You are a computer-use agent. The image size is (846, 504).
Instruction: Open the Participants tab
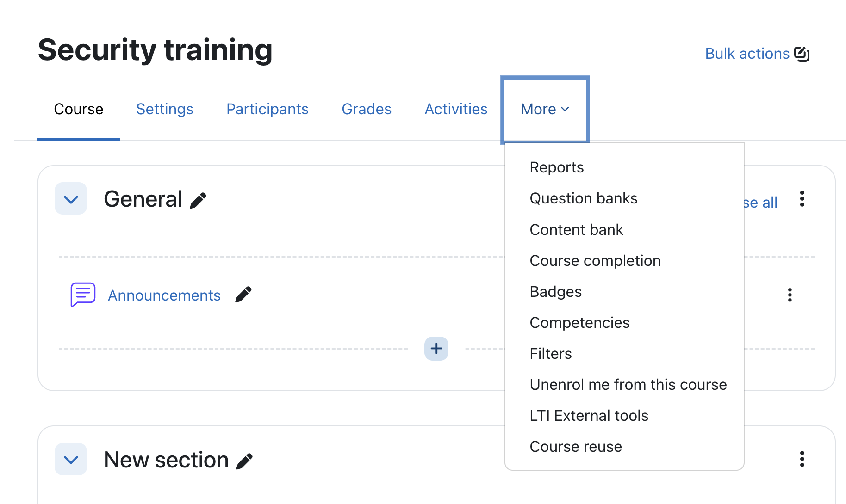(267, 110)
